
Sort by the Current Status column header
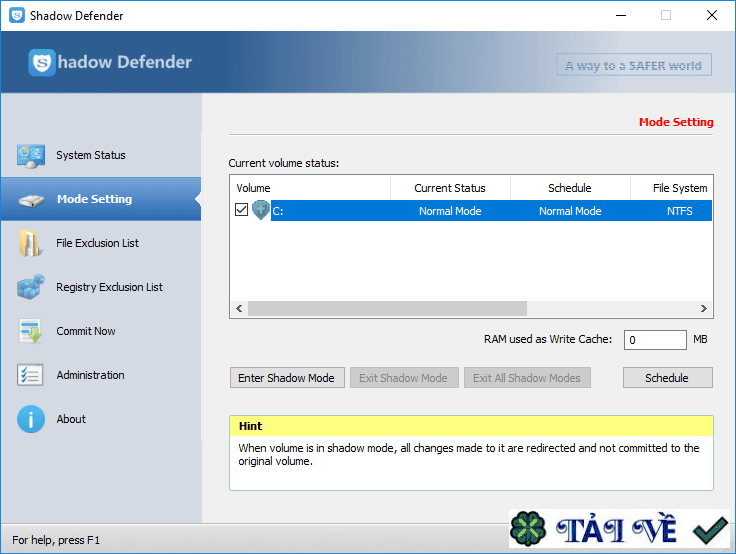coord(450,188)
